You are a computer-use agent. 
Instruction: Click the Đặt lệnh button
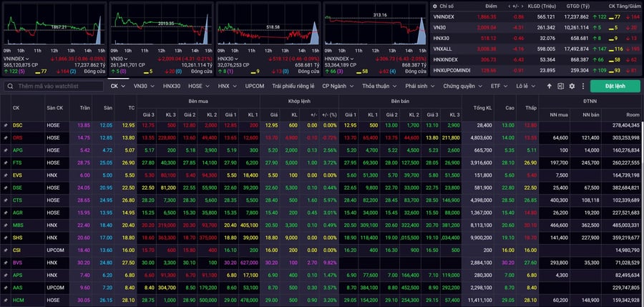[615, 87]
